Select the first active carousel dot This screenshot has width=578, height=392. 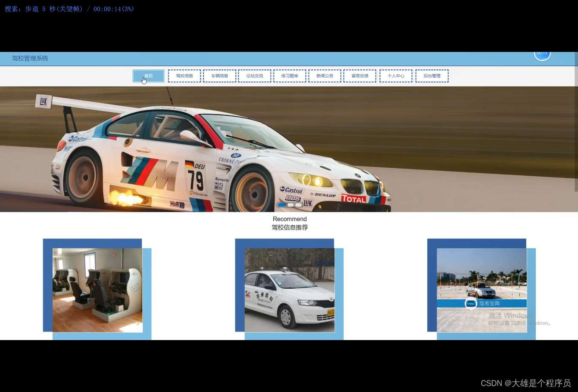coord(282,205)
